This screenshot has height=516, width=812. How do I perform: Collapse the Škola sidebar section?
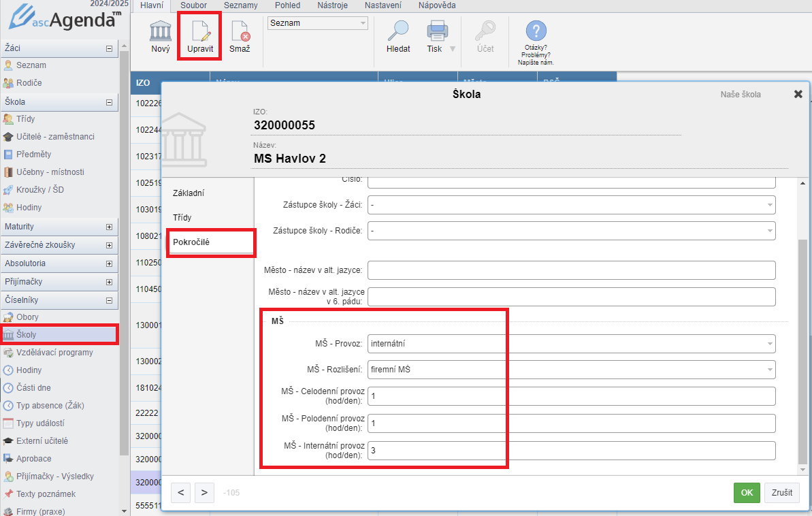click(110, 103)
